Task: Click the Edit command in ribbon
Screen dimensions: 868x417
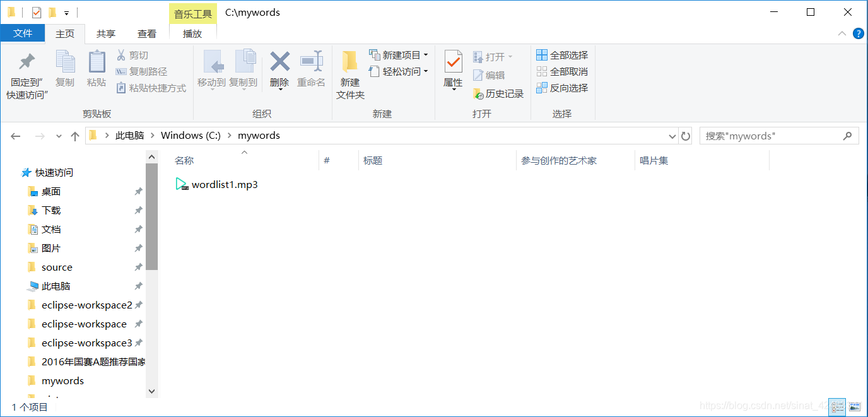Action: point(489,75)
